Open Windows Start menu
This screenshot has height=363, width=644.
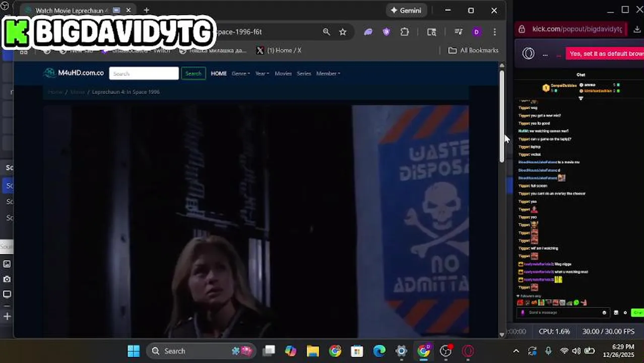134,351
